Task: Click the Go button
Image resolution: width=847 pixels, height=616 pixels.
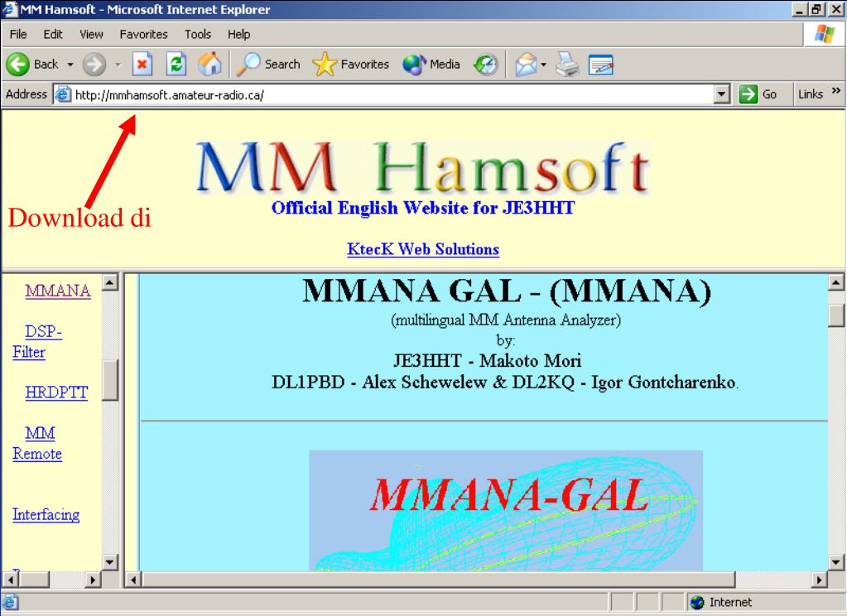Action: (x=758, y=94)
